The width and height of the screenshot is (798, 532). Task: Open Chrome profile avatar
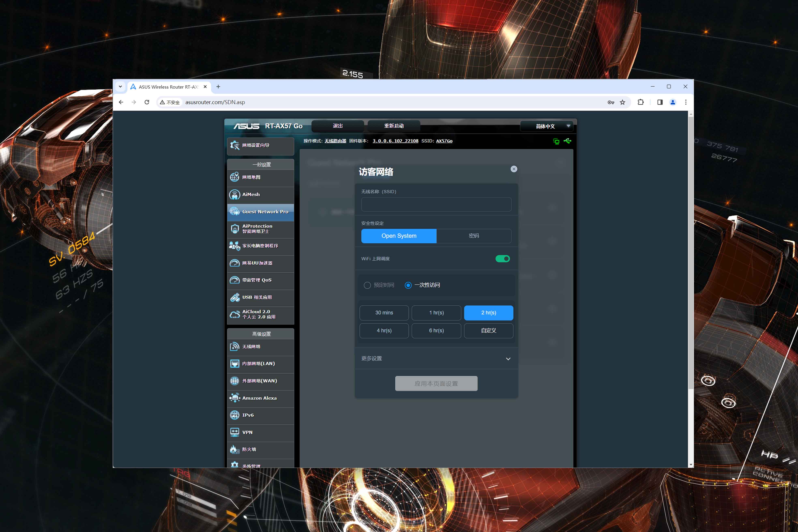(x=673, y=102)
